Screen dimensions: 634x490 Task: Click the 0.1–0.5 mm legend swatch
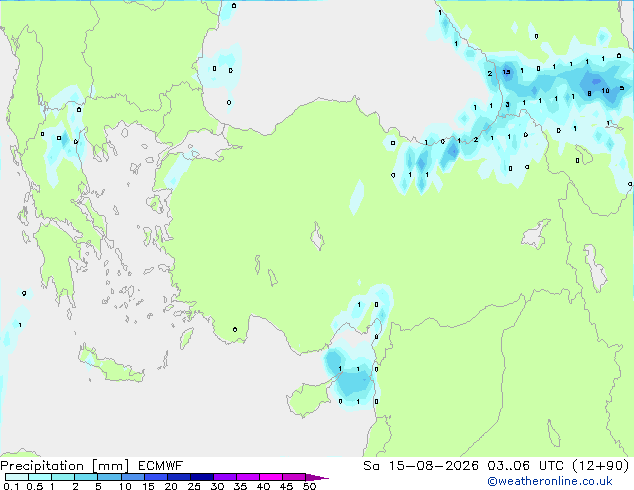[x=17, y=477]
